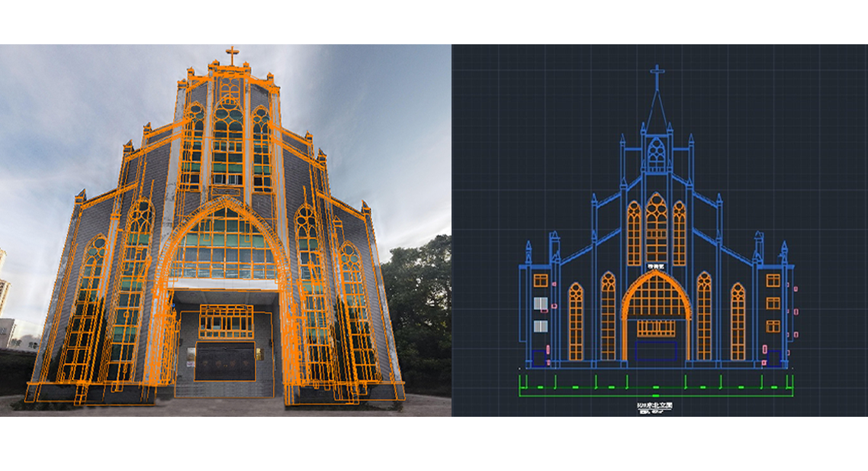Select the tall center window in photo's upper tower
Screen dimensions: 868x471
click(227, 144)
